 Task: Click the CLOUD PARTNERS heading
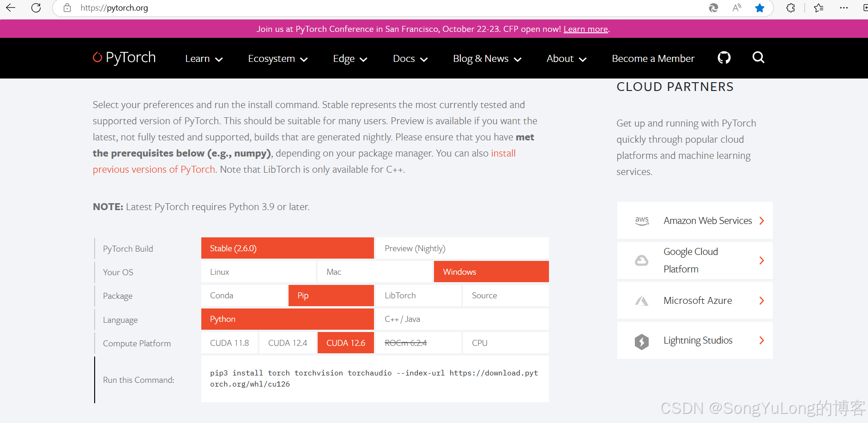point(675,87)
